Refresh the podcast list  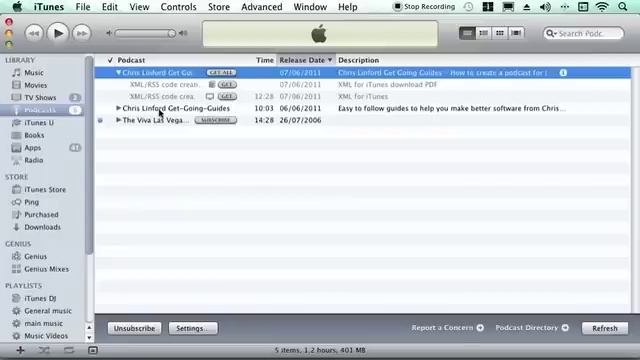604,328
